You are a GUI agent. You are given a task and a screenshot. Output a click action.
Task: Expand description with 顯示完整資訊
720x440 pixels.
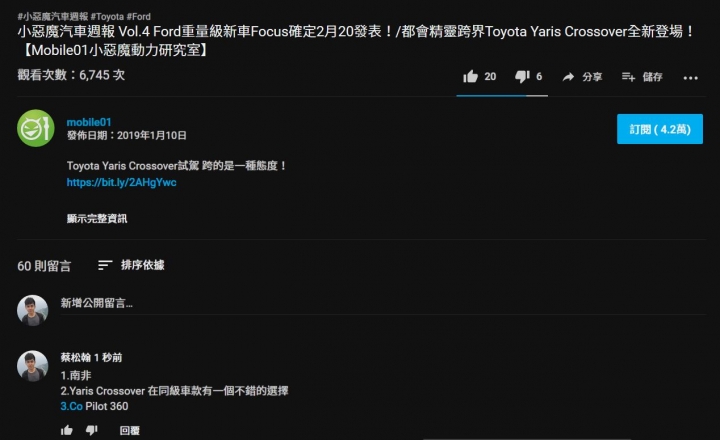[x=97, y=219]
